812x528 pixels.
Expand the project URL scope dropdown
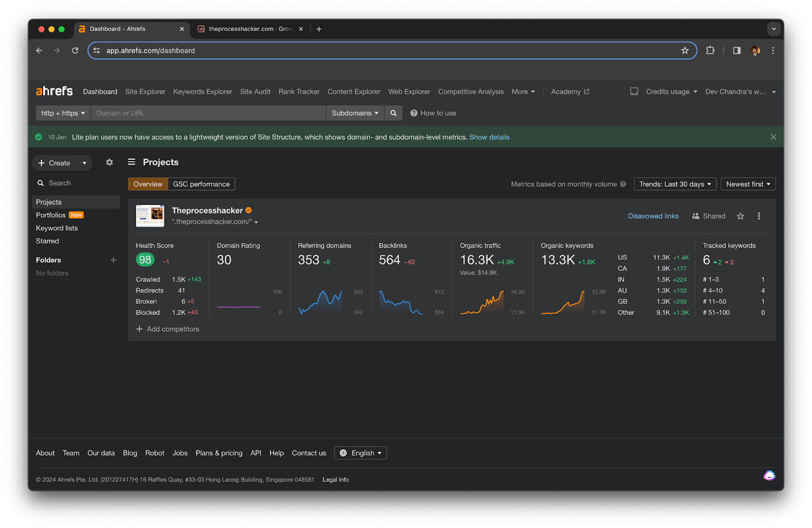point(256,222)
